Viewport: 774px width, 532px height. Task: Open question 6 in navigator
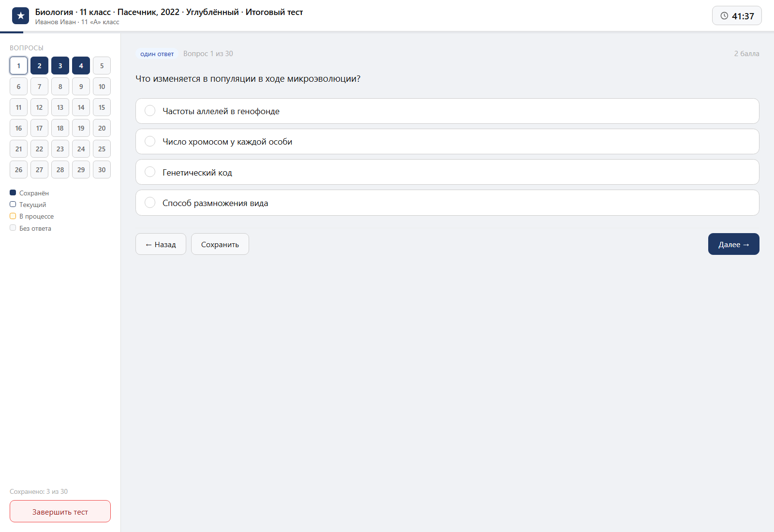(18, 87)
